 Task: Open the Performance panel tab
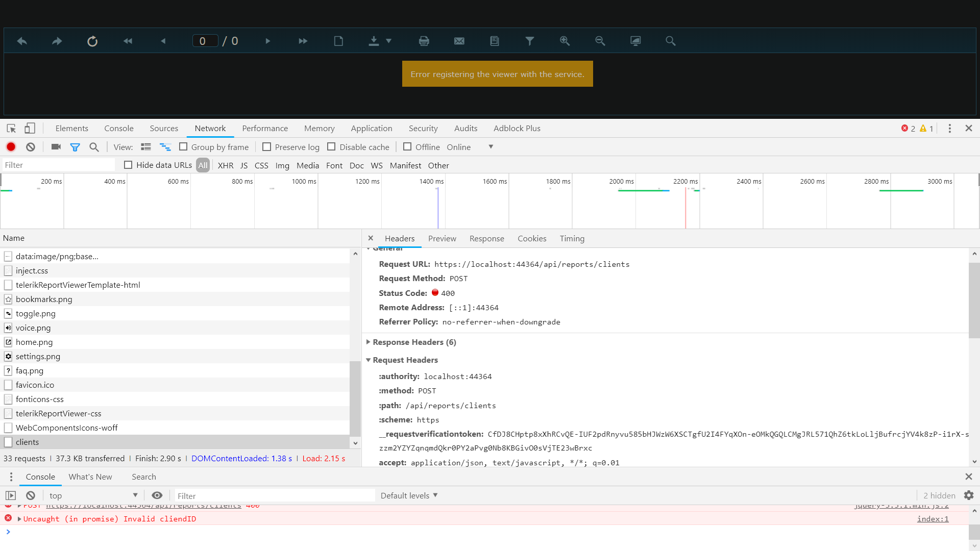(265, 128)
